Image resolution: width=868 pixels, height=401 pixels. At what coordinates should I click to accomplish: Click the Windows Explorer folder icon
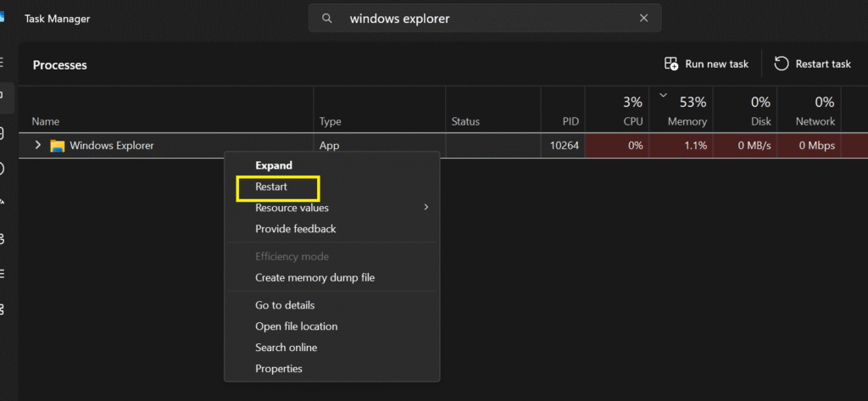click(x=57, y=146)
